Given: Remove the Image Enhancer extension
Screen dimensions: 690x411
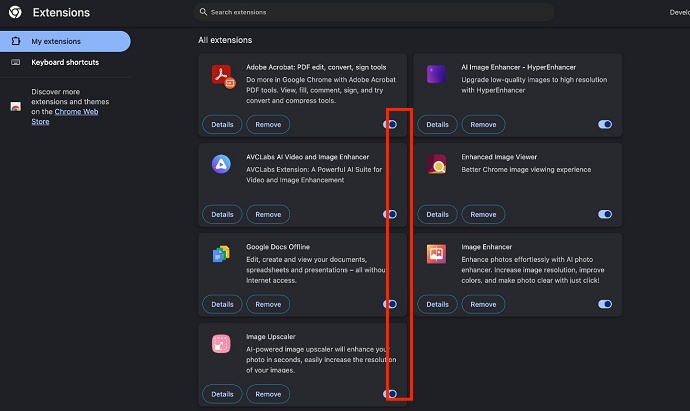Looking at the screenshot, I should click(483, 304).
